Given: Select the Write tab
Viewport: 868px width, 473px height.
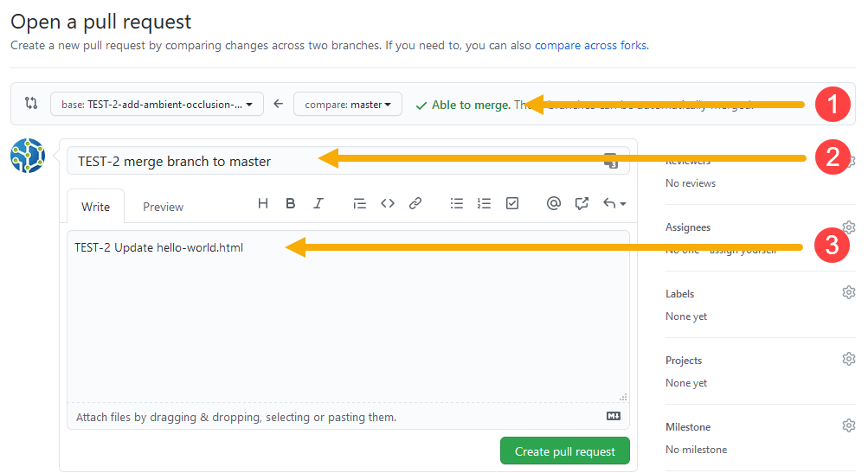Looking at the screenshot, I should click(95, 207).
